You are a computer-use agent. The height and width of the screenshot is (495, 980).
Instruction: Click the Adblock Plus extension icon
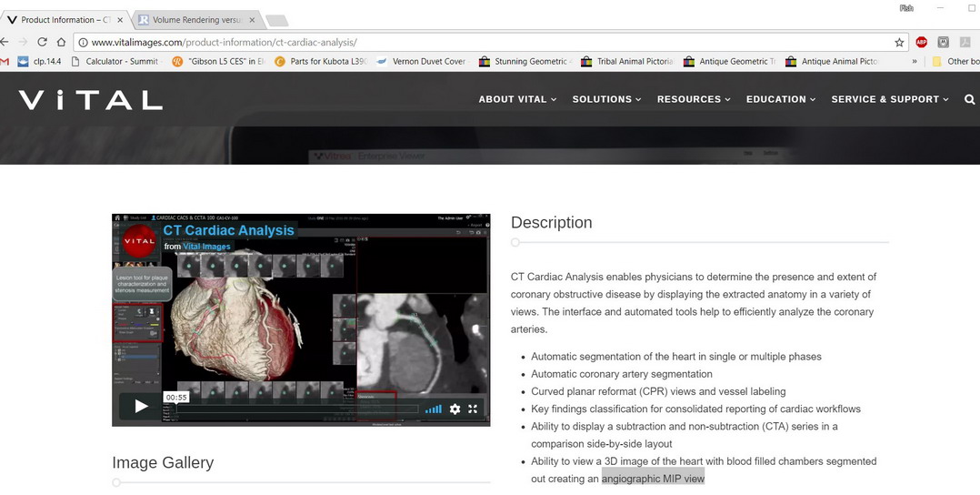pos(921,42)
